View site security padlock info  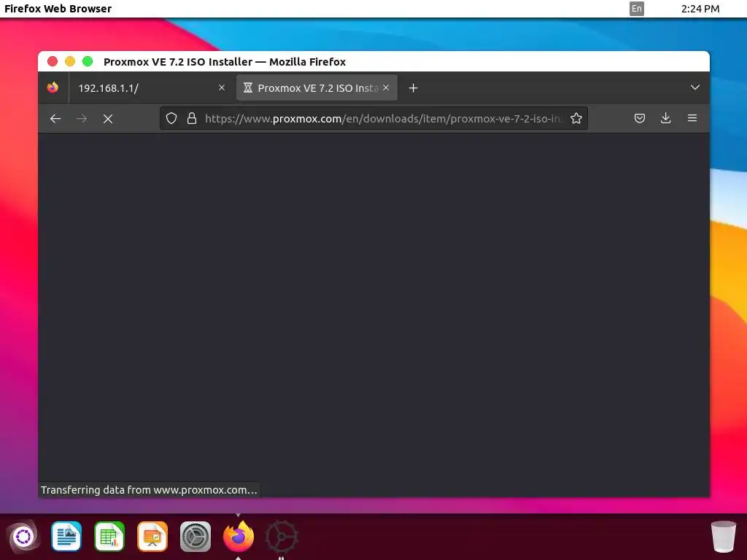tap(192, 118)
